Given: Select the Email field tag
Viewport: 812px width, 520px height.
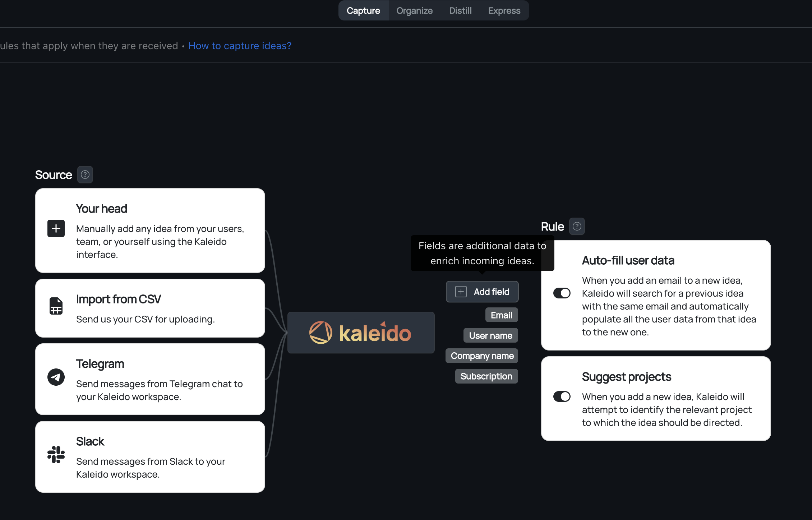Looking at the screenshot, I should [502, 315].
